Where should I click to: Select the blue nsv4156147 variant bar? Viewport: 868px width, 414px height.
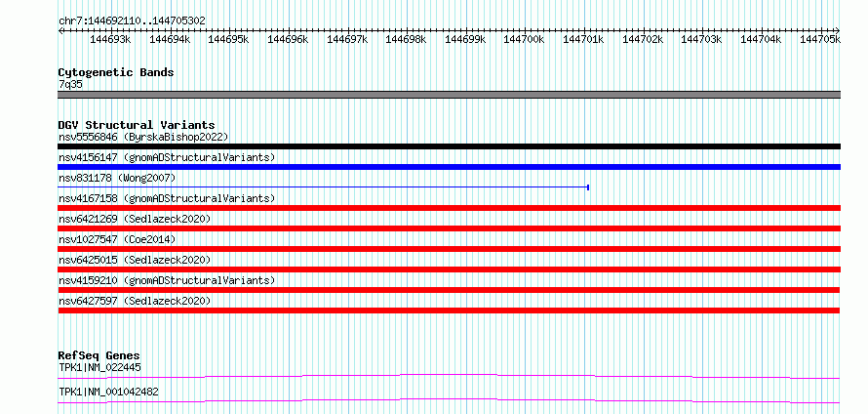[449, 167]
